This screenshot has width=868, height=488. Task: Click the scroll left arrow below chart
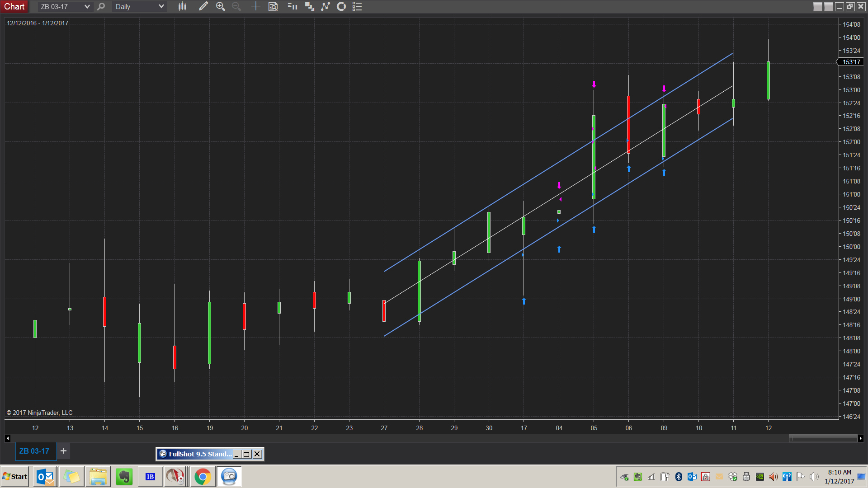[x=8, y=438]
